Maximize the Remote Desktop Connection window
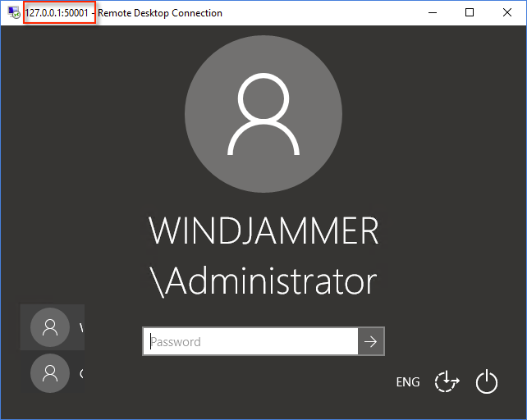Screen dimensions: 527x420 click(x=470, y=13)
